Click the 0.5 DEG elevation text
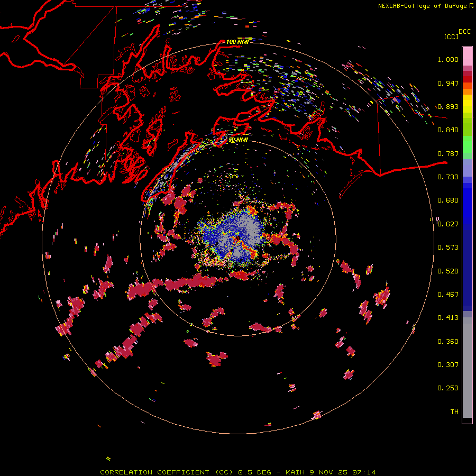The width and height of the screenshot is (476, 476). (x=255, y=472)
